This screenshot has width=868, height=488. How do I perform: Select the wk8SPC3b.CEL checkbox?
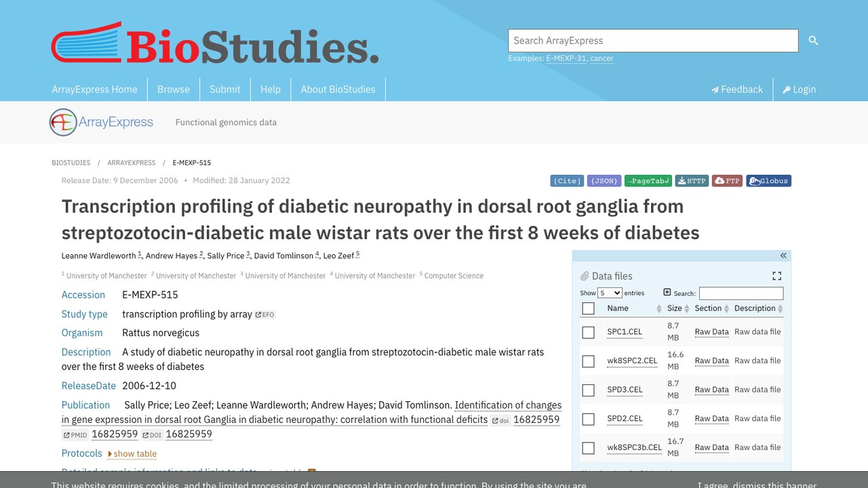pos(588,448)
